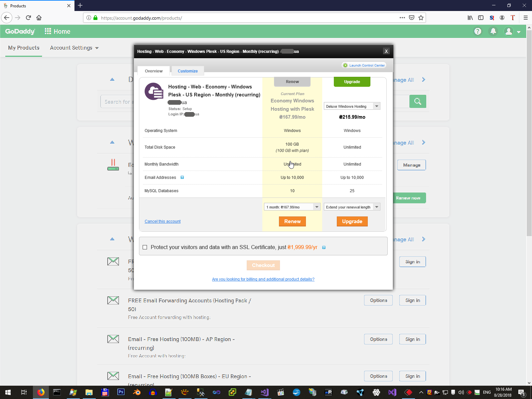Click the hosting product cloud icon
The image size is (532, 399).
point(154,91)
